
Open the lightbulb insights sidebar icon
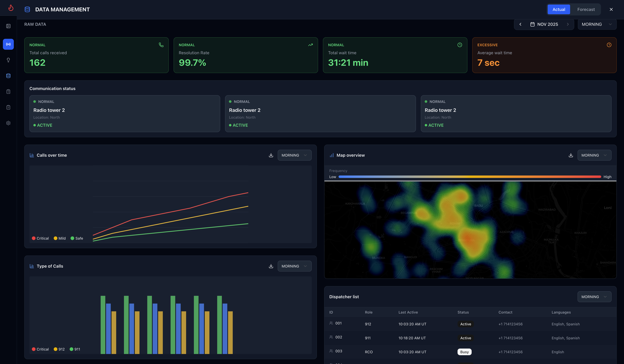(8, 60)
